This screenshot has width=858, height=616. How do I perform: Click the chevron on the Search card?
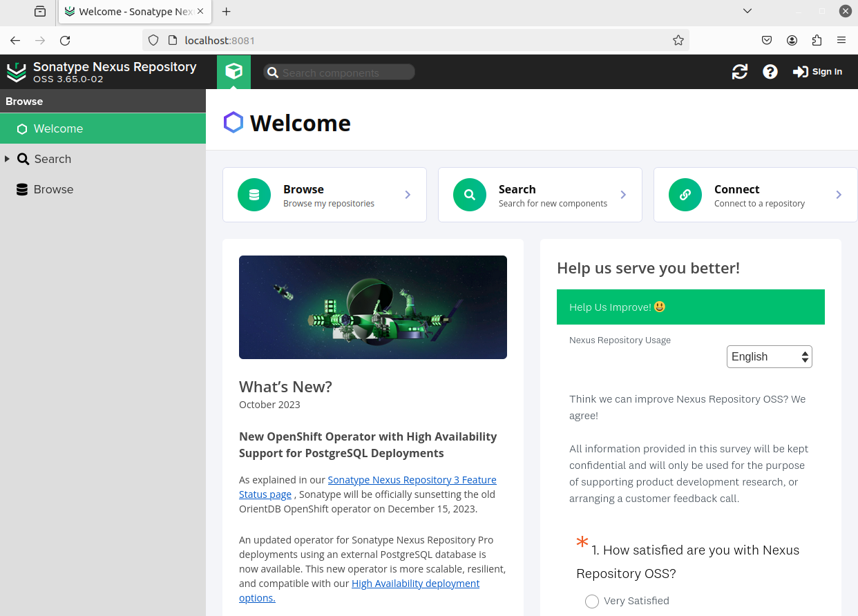[623, 195]
